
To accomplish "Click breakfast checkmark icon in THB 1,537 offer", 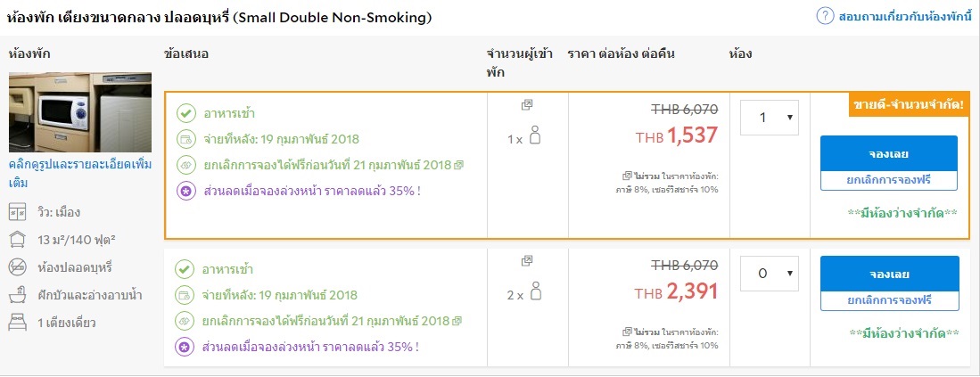I will (185, 114).
